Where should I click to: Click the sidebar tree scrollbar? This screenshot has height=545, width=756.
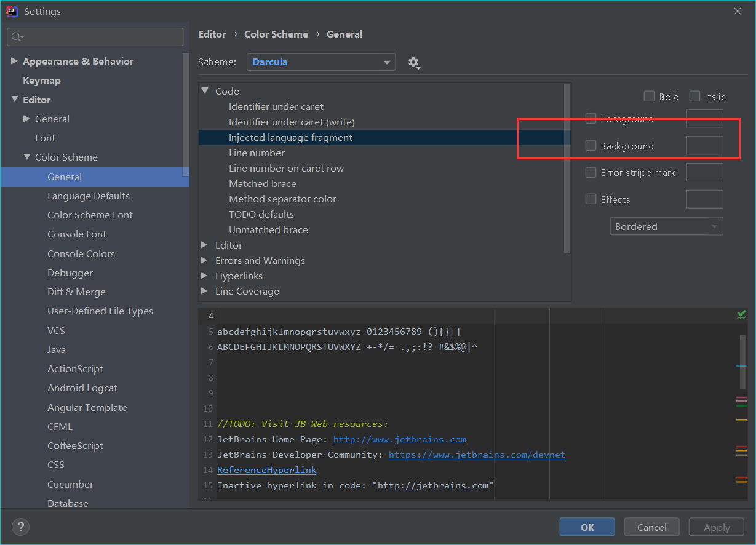(x=186, y=114)
